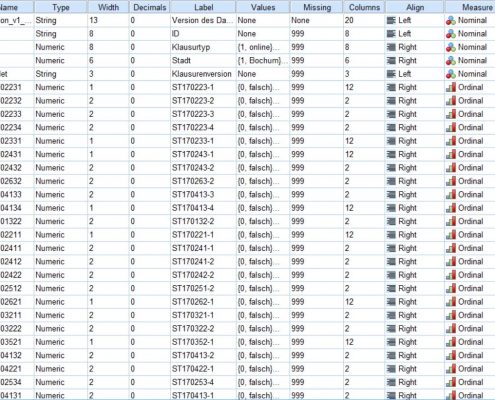
Task: Open Values cell showing {1, Bochum}
Action: 263,61
